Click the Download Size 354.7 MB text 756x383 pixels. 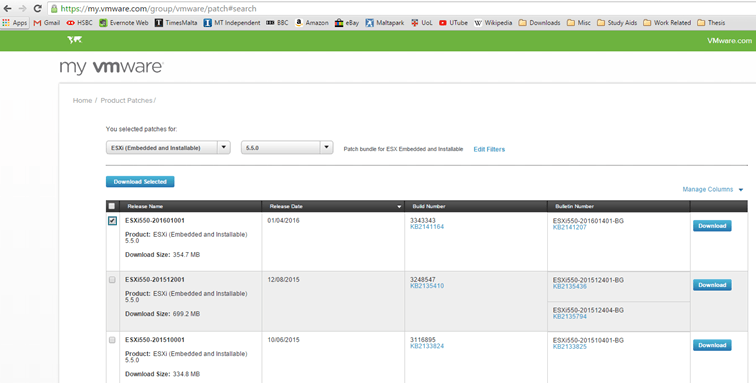[162, 255]
